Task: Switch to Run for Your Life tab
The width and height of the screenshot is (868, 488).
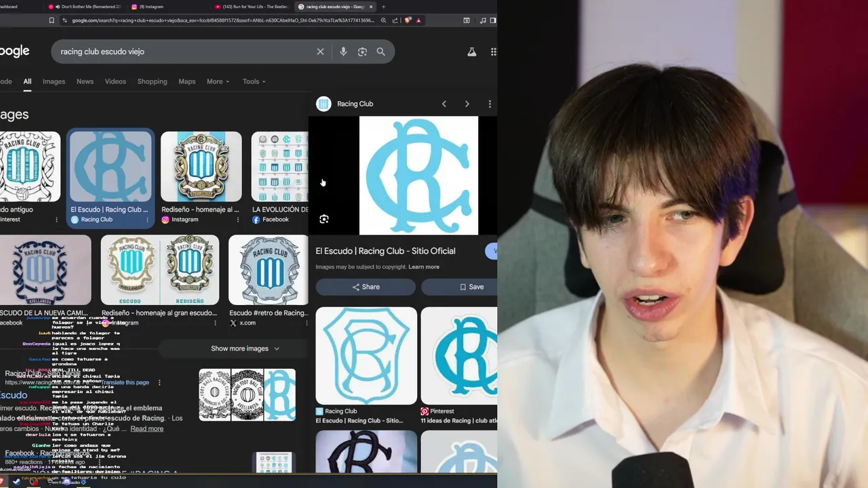Action: tap(250, 7)
